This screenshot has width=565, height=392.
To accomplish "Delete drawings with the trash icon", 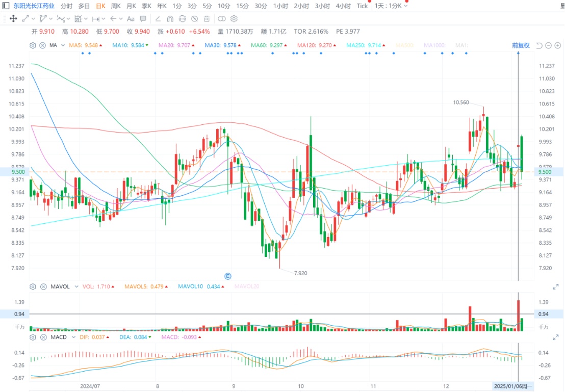I will [x=207, y=19].
